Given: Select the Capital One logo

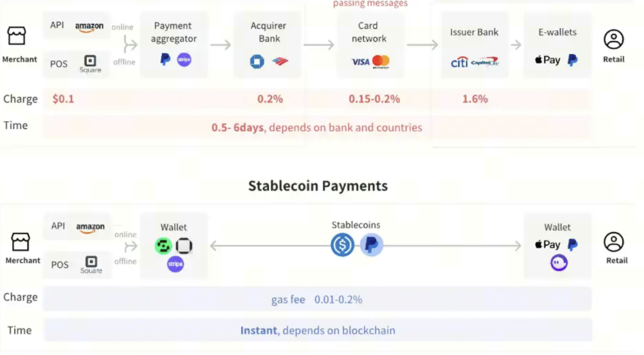Looking at the screenshot, I should 485,61.
